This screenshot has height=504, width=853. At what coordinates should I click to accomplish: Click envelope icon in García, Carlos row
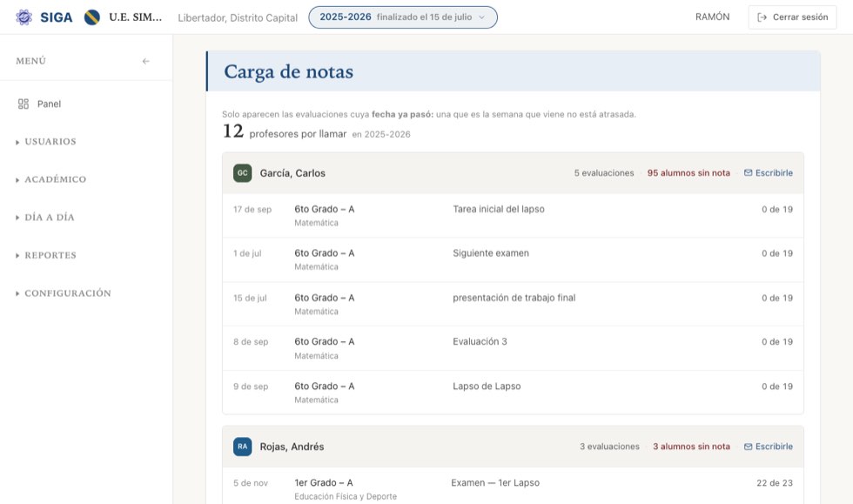pyautogui.click(x=748, y=173)
